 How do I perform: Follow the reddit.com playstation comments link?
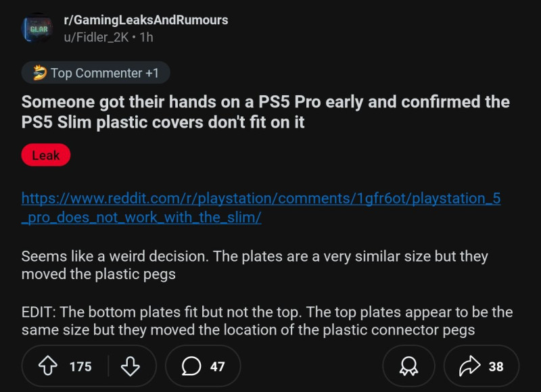point(261,208)
